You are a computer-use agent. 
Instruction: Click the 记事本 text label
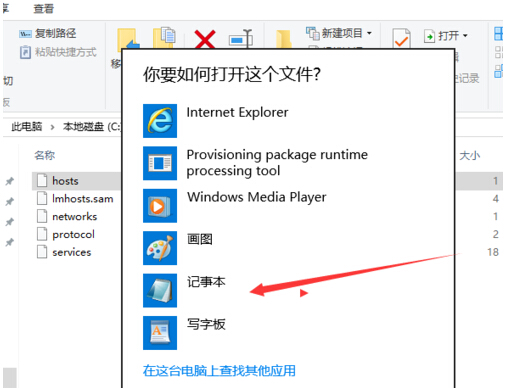point(206,282)
